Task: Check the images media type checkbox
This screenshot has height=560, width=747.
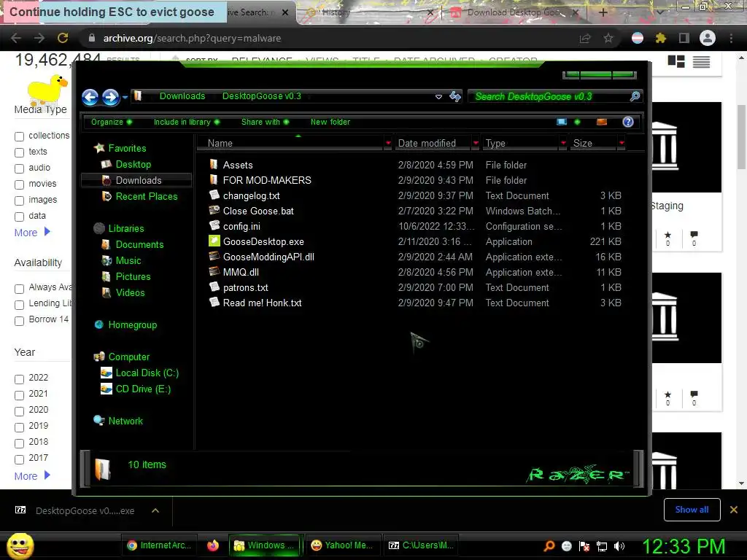Action: 19,201
